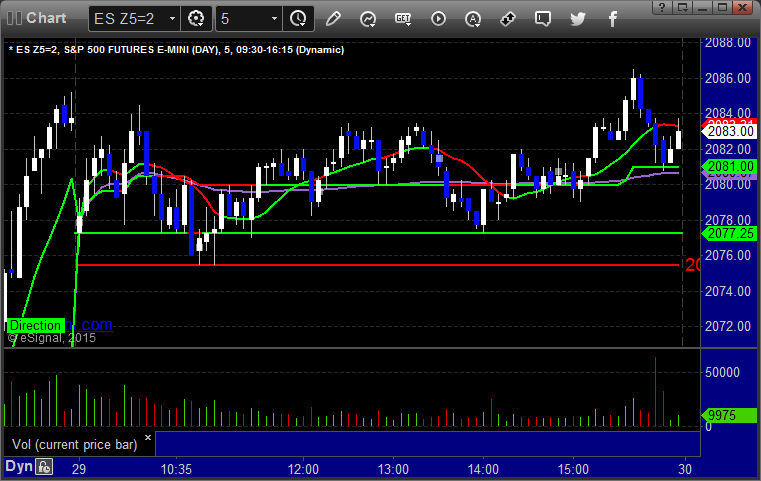Viewport: 761px width, 481px height.
Task: Select the 2083.00 current price marker
Action: (729, 132)
